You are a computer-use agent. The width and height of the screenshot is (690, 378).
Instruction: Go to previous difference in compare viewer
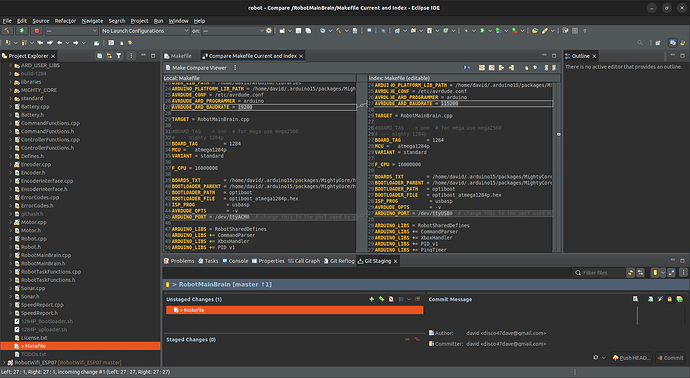coord(535,68)
